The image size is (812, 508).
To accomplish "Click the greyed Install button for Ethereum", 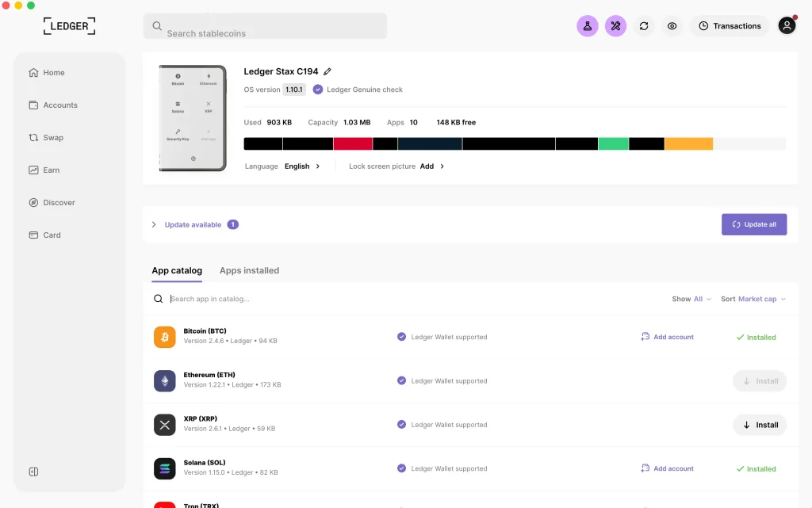I will 760,380.
